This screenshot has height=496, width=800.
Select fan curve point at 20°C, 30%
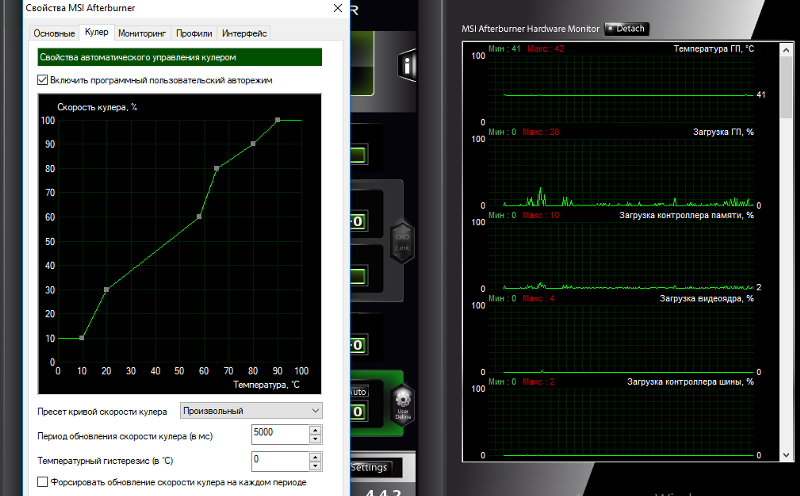pos(107,289)
